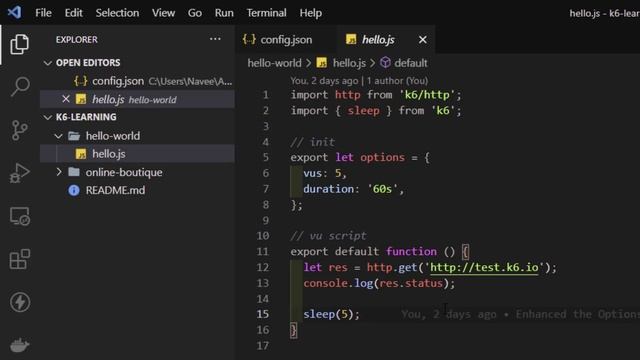The image size is (640, 360).
Task: Click the 'You, 2 days ago' CodeLens
Action: 324,80
